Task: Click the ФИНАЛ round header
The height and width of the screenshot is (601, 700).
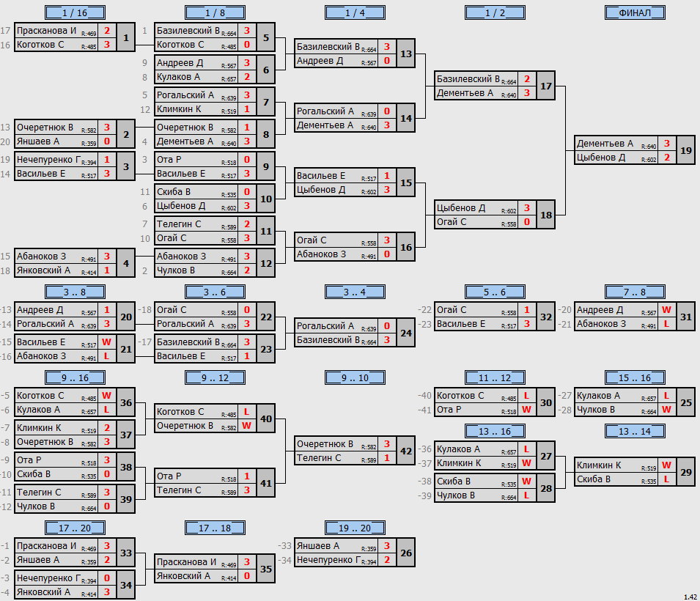Action: [x=635, y=12]
